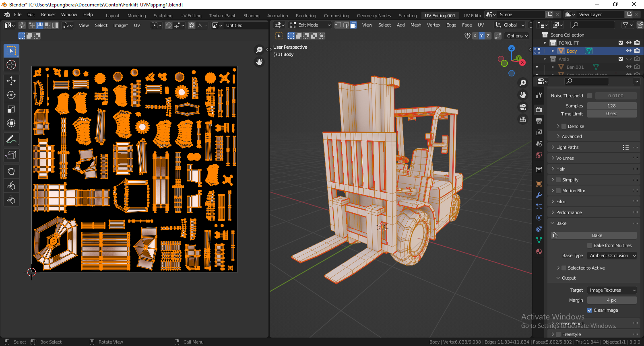Click the UV editor zoom magnifier icon

(x=259, y=50)
